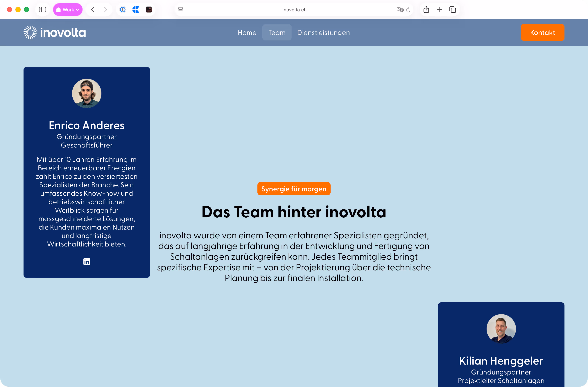Click the green full-screen window button

(x=26, y=10)
